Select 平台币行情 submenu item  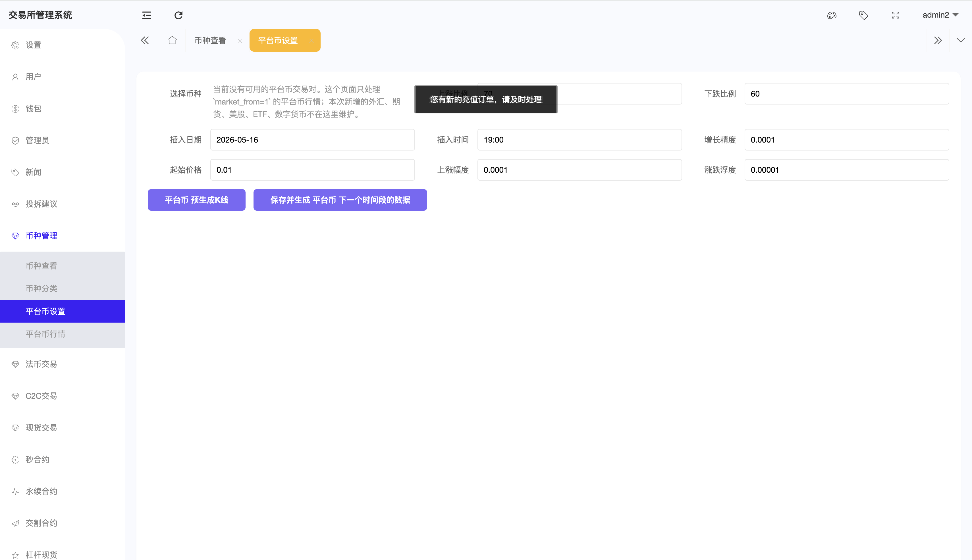pyautogui.click(x=62, y=334)
